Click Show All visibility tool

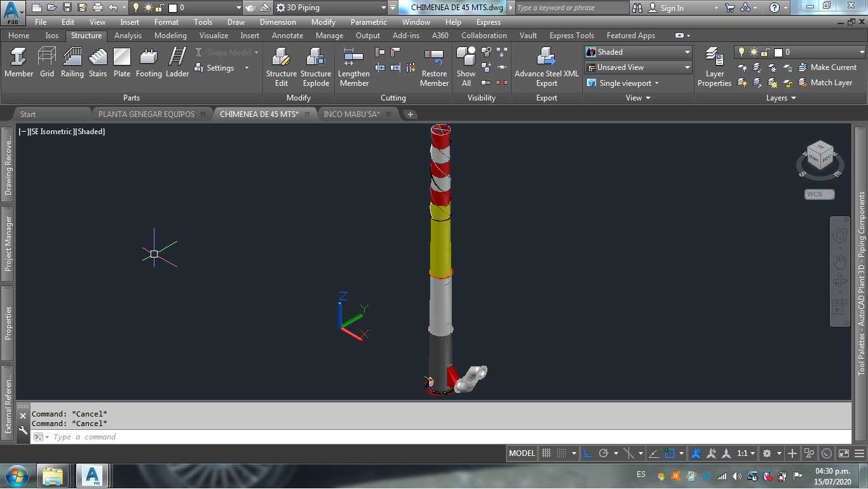point(466,67)
